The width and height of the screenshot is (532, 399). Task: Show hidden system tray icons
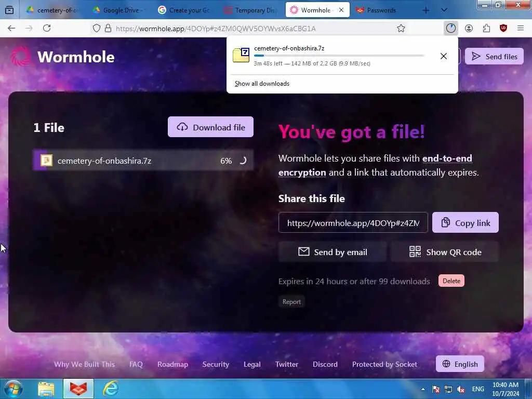pyautogui.click(x=423, y=389)
